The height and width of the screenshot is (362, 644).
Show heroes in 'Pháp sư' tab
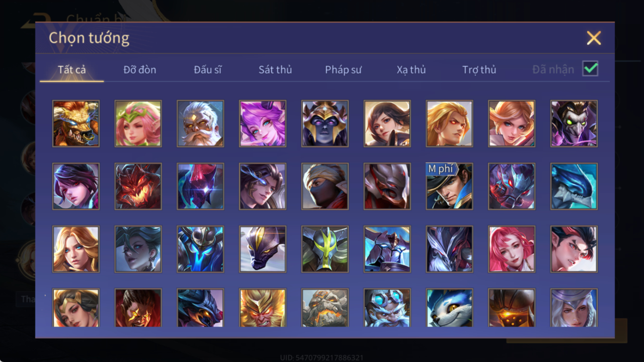[x=343, y=70]
